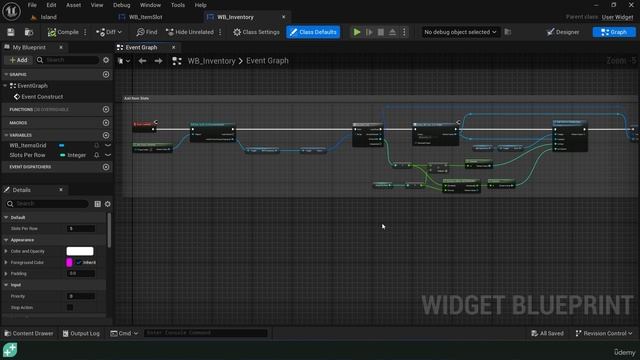The width and height of the screenshot is (640, 360).
Task: Click the frame skip play button
Action: click(x=369, y=32)
